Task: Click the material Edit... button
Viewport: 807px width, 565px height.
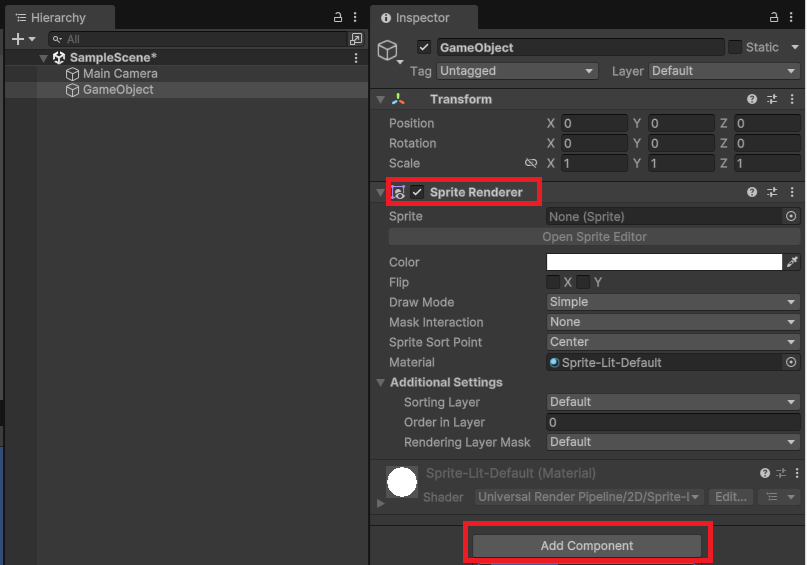Action: click(x=731, y=497)
